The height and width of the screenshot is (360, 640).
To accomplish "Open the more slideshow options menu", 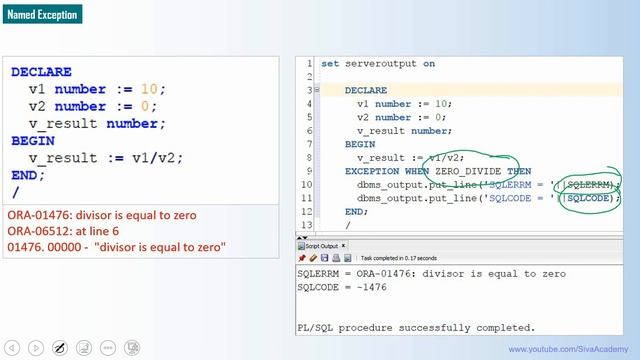I will tap(108, 348).
